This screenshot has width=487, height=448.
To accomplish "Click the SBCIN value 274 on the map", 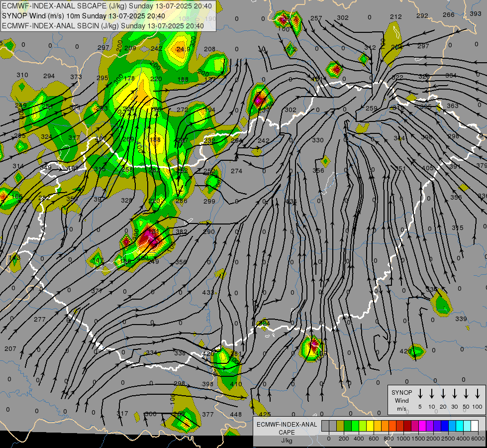I will tap(236, 171).
